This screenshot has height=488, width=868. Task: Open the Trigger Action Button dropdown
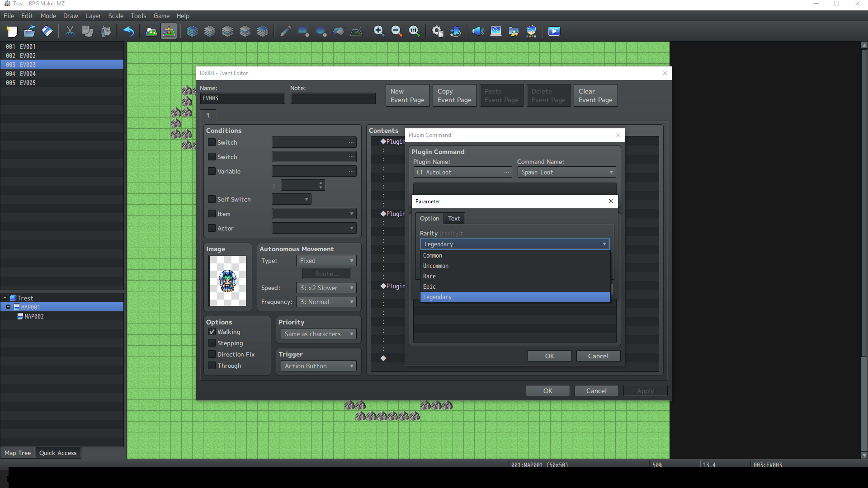tap(318, 366)
